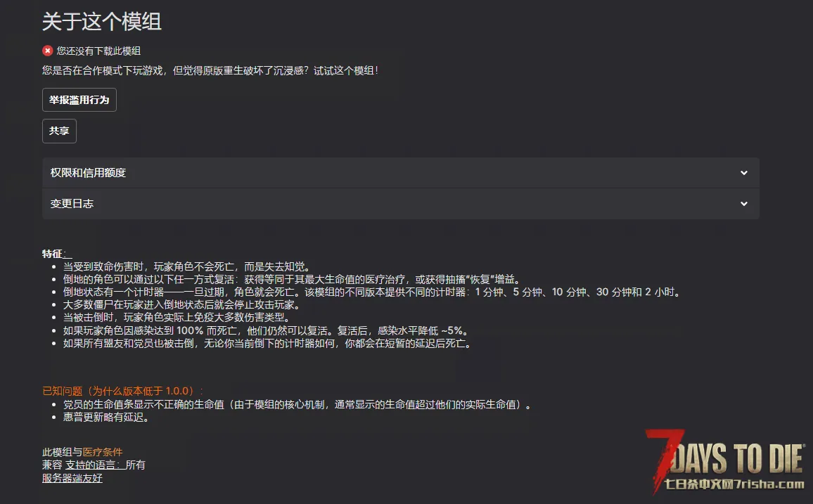Image resolution: width=813 pixels, height=504 pixels.
Task: Click the chevron on 变更日志 row
Action: 743,204
